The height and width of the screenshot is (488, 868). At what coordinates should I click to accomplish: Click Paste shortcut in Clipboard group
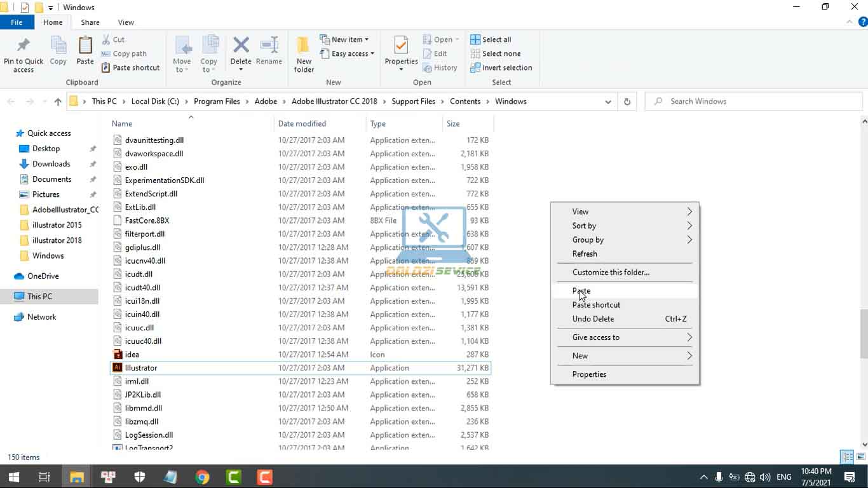[x=131, y=68]
